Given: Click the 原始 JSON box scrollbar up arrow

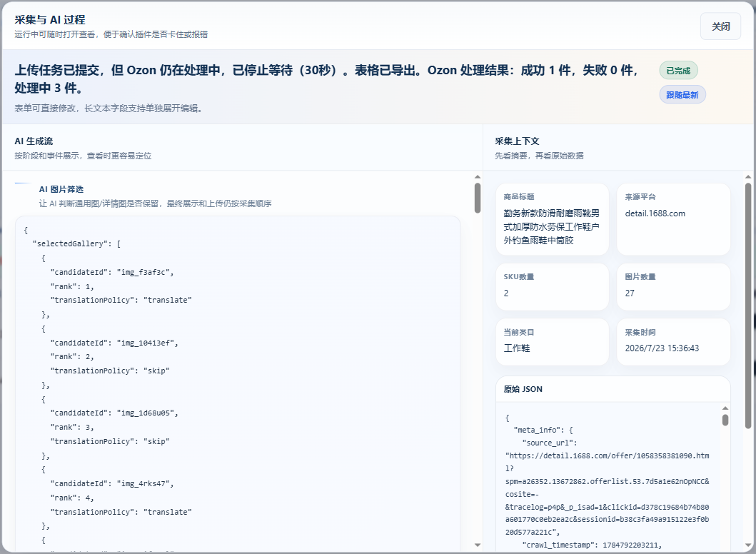Looking at the screenshot, I should [x=725, y=408].
